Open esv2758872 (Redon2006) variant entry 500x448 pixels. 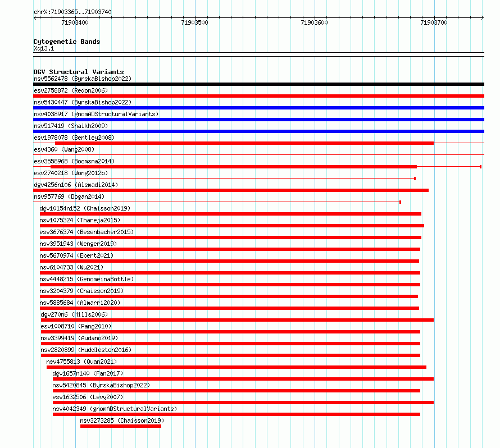click(x=71, y=90)
